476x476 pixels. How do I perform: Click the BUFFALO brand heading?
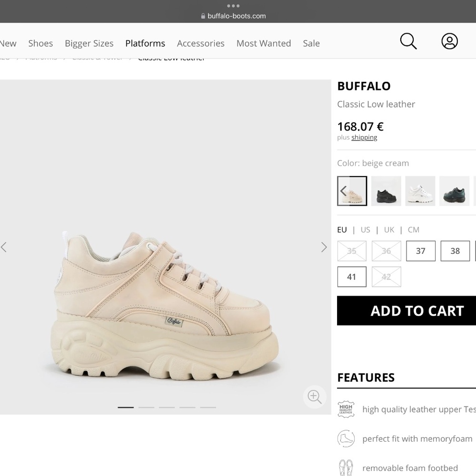pos(364,86)
